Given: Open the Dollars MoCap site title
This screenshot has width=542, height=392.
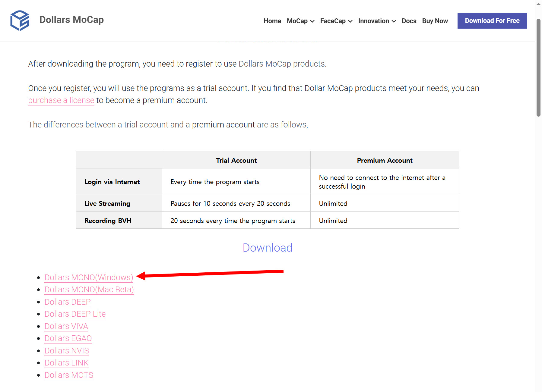Looking at the screenshot, I should (71, 20).
